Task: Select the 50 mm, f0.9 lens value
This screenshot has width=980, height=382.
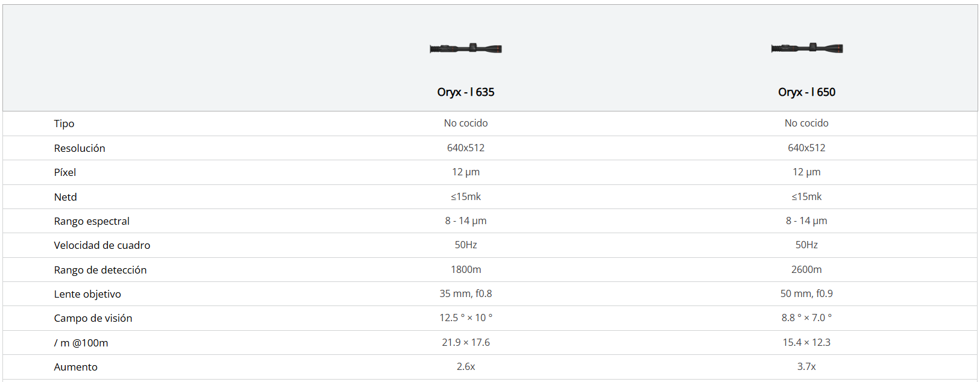Action: (x=806, y=293)
